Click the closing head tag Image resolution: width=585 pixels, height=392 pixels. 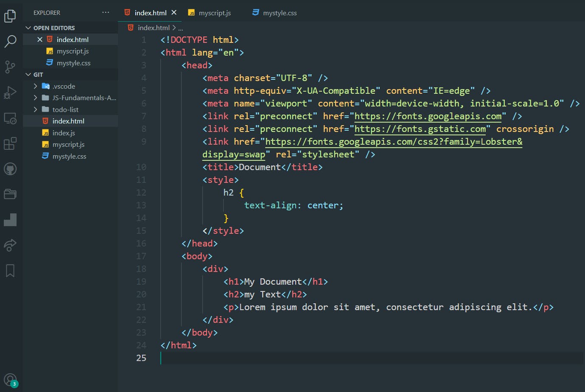point(199,244)
